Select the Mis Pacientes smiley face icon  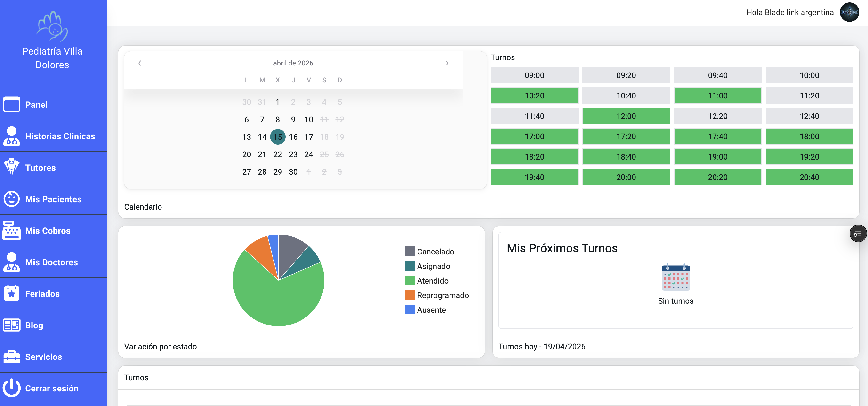pos(11,199)
